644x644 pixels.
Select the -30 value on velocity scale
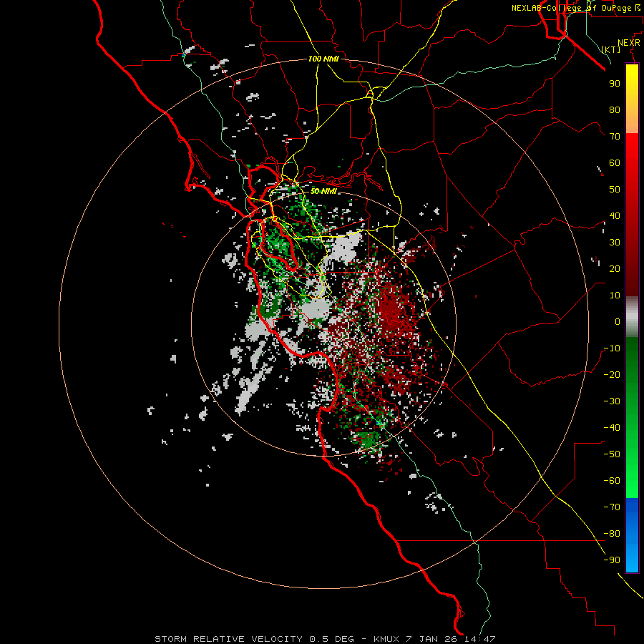612,401
